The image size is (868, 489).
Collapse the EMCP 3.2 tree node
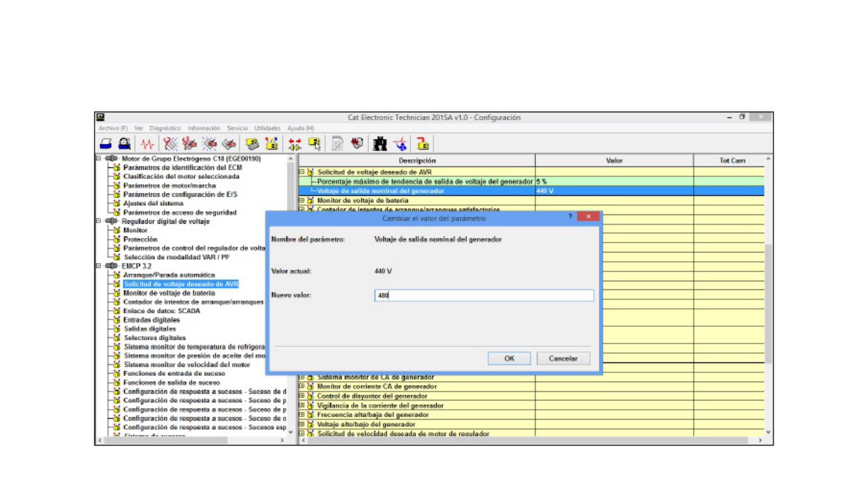(x=98, y=266)
